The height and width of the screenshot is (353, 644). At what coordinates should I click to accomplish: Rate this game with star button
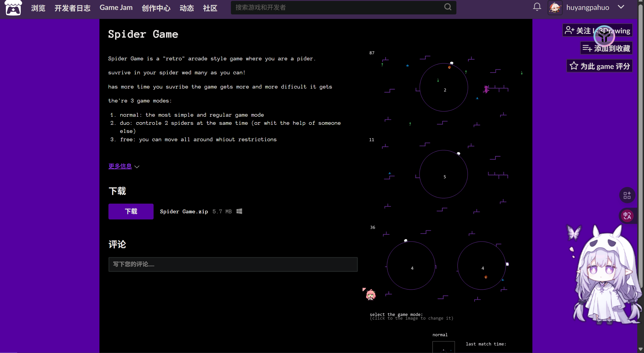599,66
